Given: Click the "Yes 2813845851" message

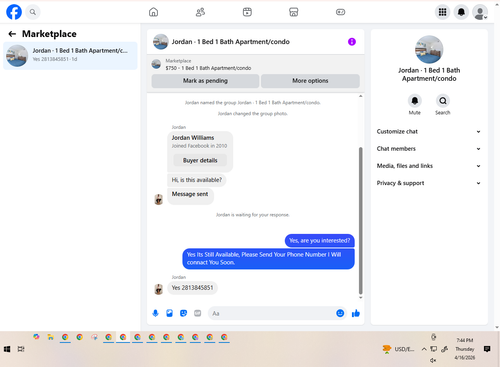Looking at the screenshot, I should coord(192,288).
